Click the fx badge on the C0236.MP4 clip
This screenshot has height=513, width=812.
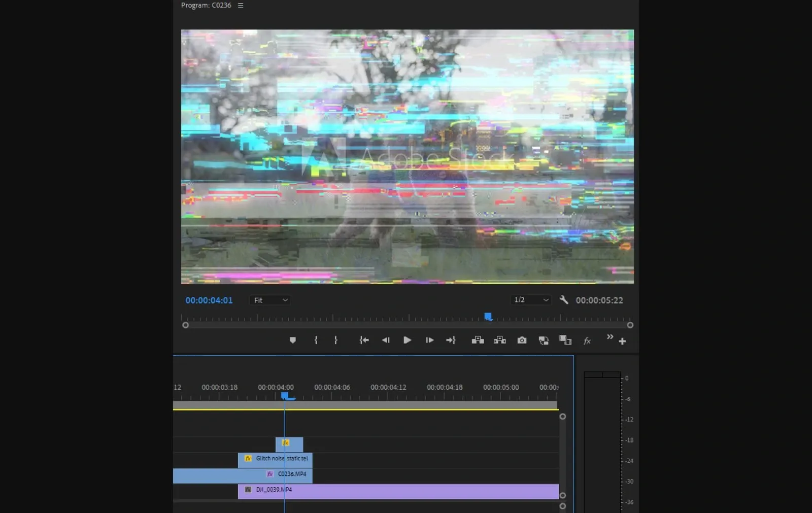click(x=270, y=475)
